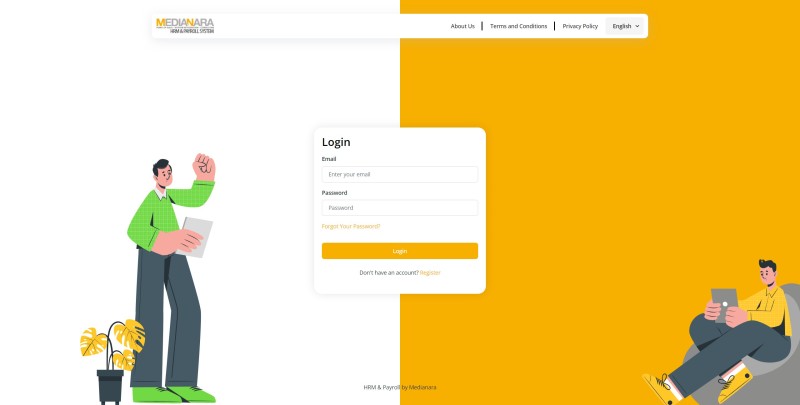Click the yellow Login button
The image size is (800, 405).
pos(399,251)
